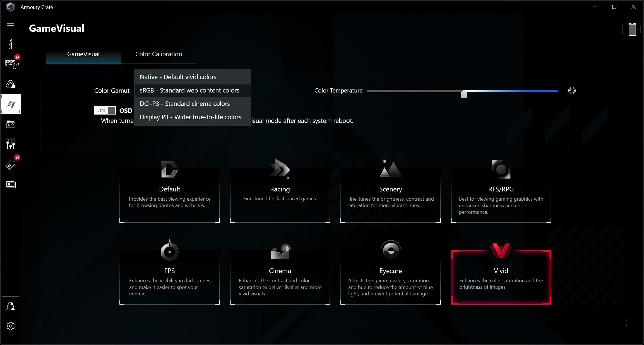Viewport: 644px width, 345px height.
Task: Maximize the Armoury Crate window
Action: (x=614, y=7)
